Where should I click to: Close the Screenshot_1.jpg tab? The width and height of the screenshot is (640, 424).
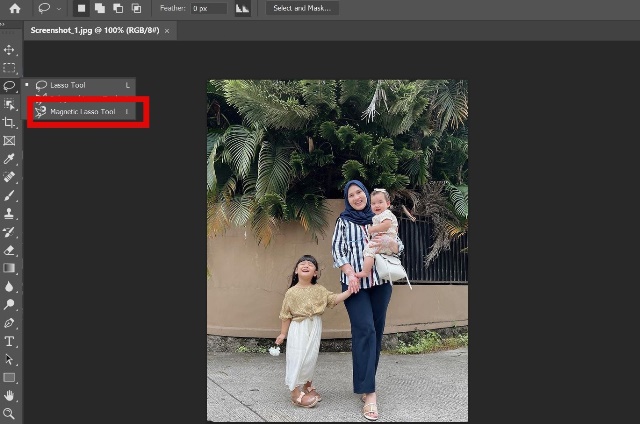(167, 31)
